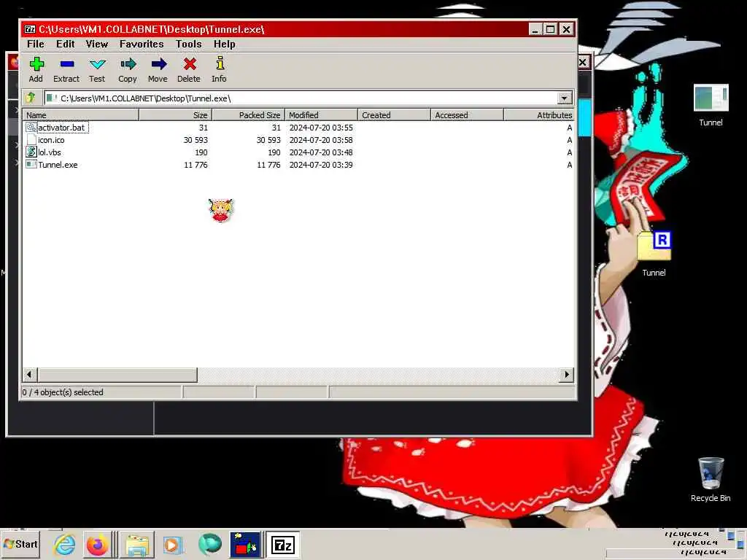Open the Tunnel folder on desktop

coord(654,246)
